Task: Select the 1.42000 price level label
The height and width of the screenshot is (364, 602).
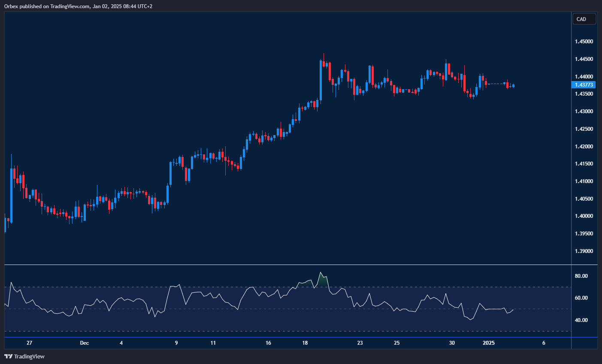Action: point(584,147)
